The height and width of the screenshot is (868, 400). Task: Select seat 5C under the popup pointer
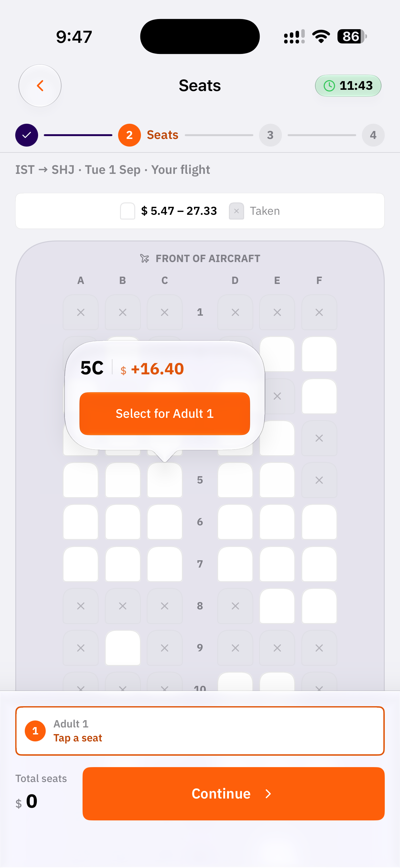(164, 480)
